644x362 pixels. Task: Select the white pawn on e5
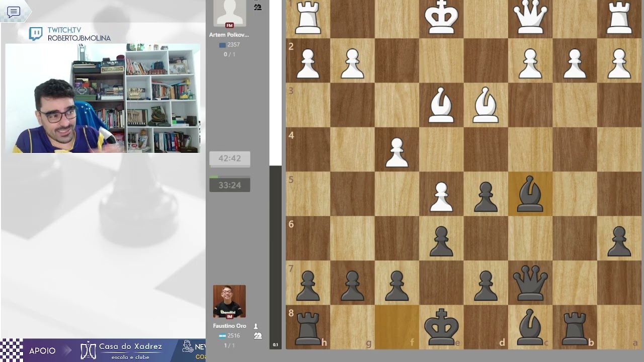coord(441,196)
